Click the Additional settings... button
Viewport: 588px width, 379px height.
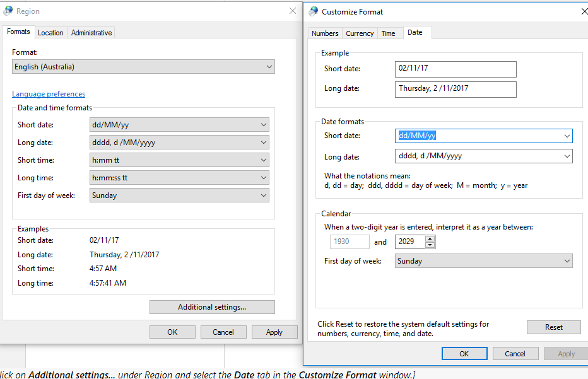tap(212, 307)
